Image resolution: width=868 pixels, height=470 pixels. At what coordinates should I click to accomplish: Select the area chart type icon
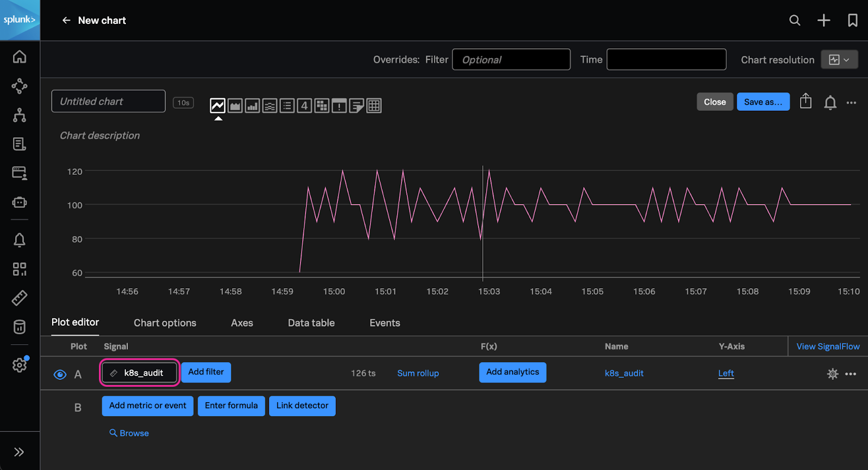[x=235, y=106]
